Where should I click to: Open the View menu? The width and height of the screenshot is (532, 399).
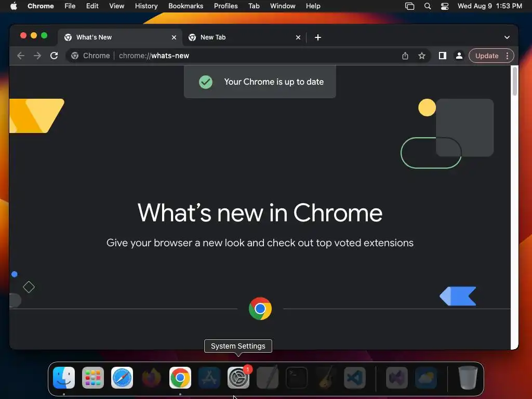[x=117, y=6]
